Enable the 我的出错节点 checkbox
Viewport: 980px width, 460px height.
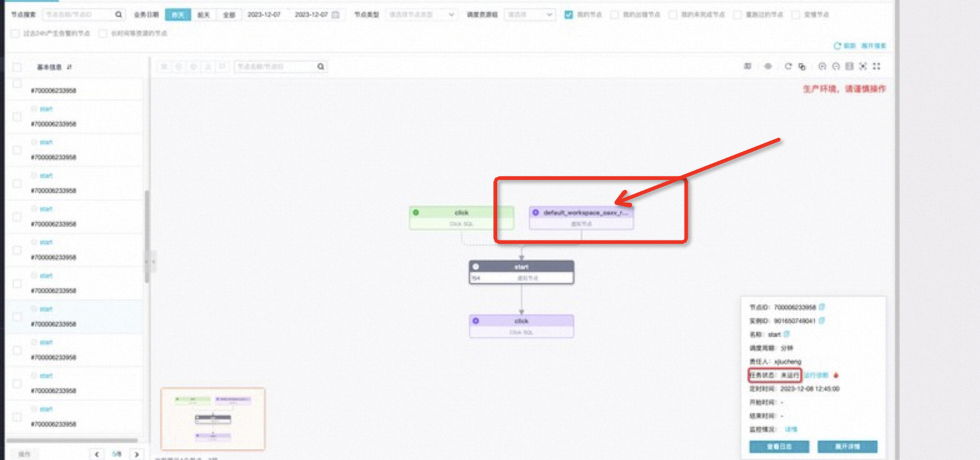[615, 14]
